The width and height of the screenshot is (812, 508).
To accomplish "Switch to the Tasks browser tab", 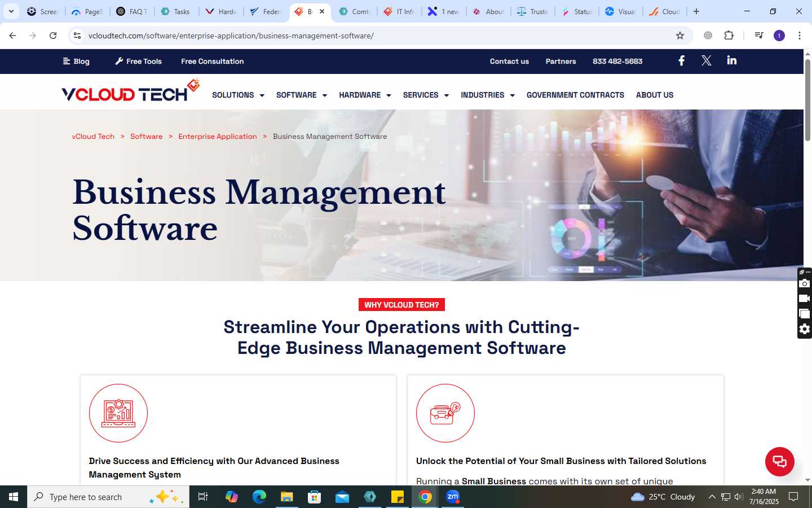I will coord(175,11).
